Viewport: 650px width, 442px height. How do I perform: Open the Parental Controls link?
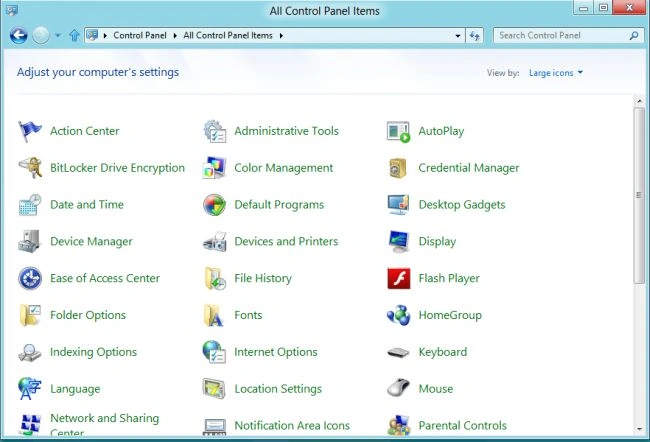[463, 425]
